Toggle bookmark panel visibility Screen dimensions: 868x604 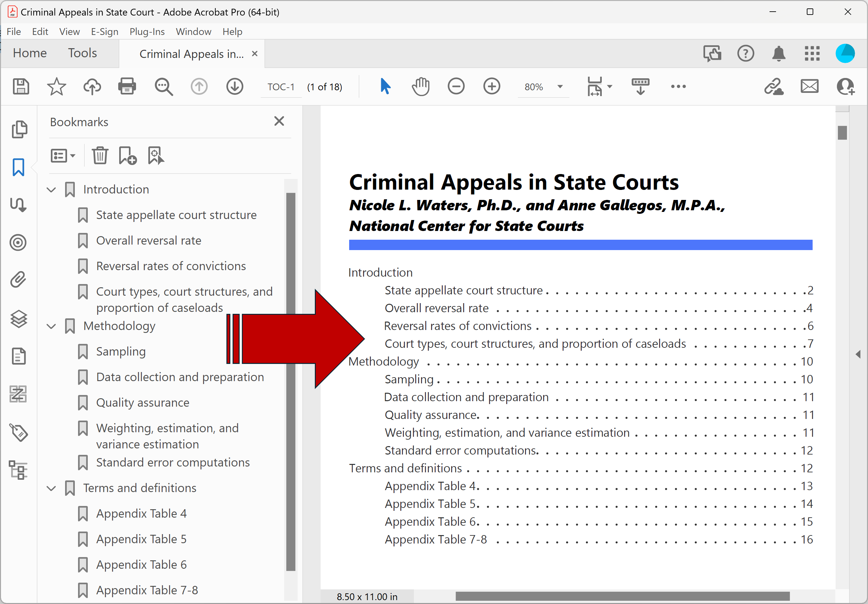pyautogui.click(x=18, y=167)
